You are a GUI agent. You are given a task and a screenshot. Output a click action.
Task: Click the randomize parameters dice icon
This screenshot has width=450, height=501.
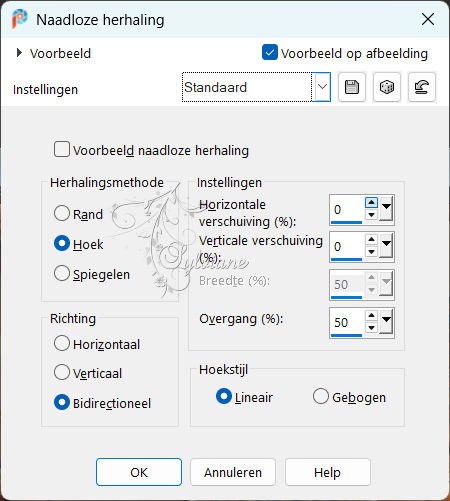tap(387, 87)
